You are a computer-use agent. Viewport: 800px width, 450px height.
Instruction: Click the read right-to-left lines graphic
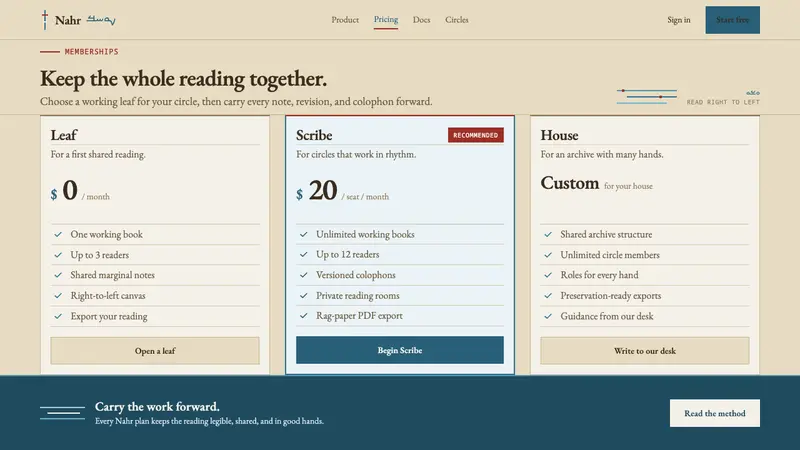tap(646, 96)
